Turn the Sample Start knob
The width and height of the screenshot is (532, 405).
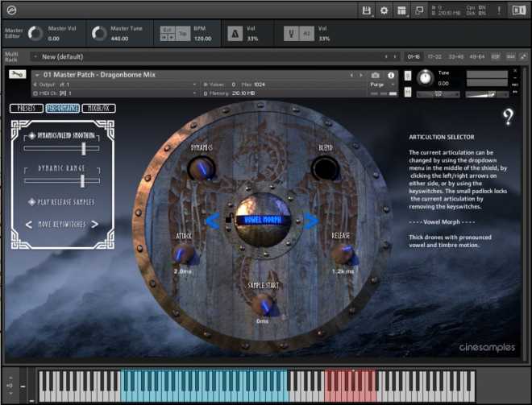[263, 304]
